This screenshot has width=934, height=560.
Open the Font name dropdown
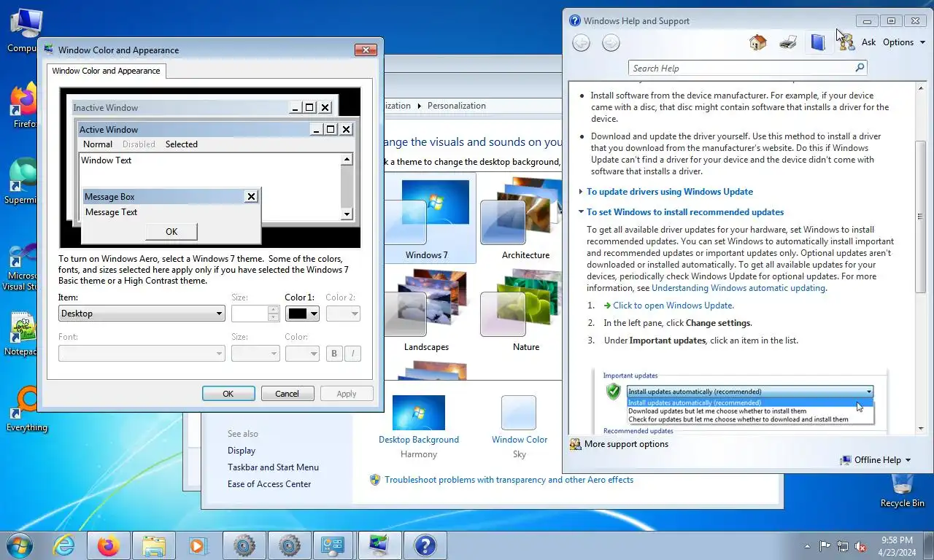[x=142, y=354]
